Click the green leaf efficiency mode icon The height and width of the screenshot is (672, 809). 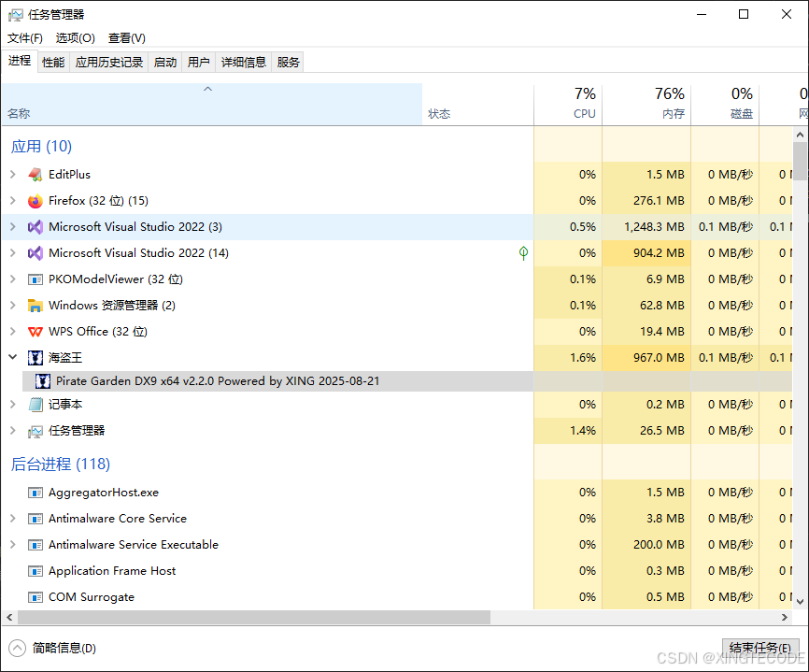pyautogui.click(x=523, y=253)
